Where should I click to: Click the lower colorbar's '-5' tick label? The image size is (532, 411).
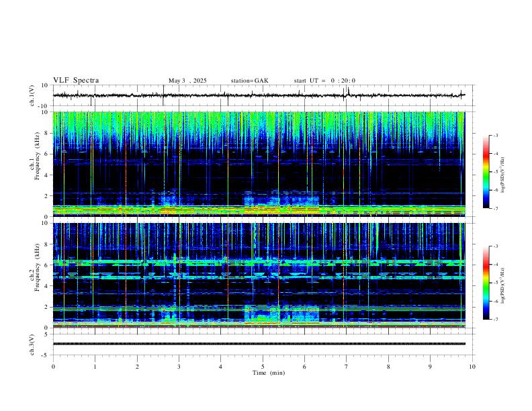pyautogui.click(x=496, y=283)
